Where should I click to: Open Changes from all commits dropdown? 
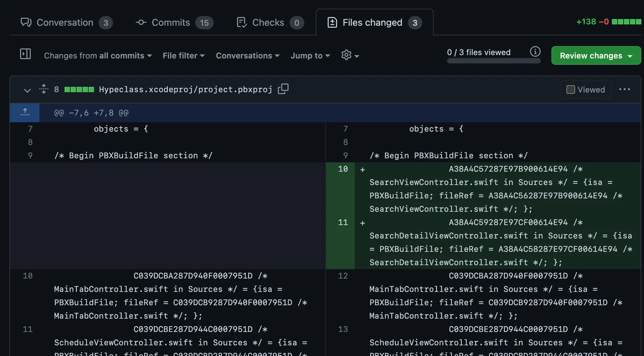click(x=98, y=56)
